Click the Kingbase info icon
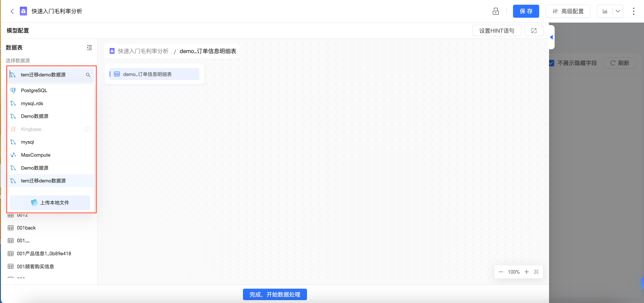The height and width of the screenshot is (303, 644). (x=87, y=129)
